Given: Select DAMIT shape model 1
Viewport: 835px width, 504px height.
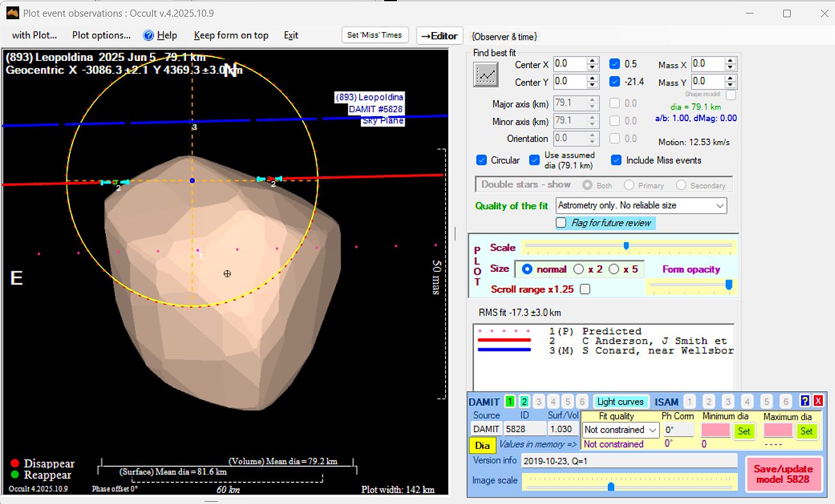Looking at the screenshot, I should (510, 401).
